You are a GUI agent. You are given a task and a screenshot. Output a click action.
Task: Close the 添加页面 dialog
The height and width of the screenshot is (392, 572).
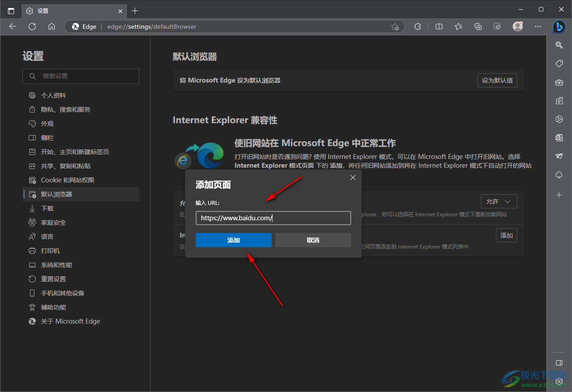(353, 177)
